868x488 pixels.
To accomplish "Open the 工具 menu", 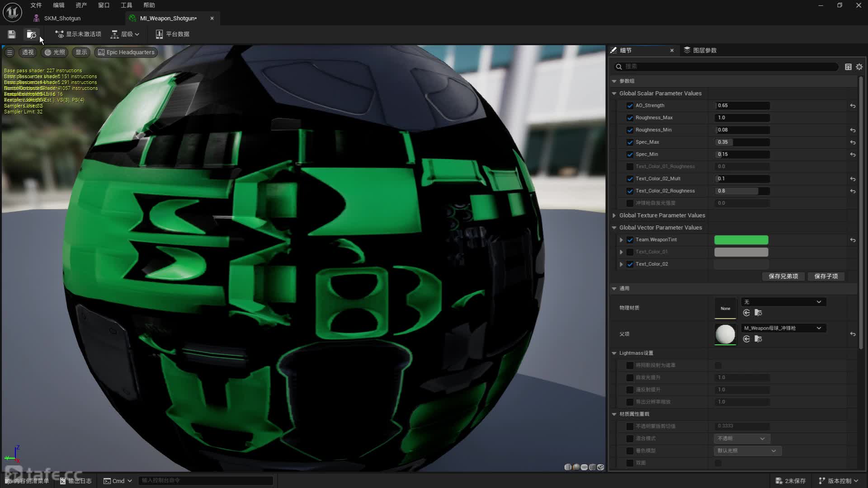I will [126, 5].
